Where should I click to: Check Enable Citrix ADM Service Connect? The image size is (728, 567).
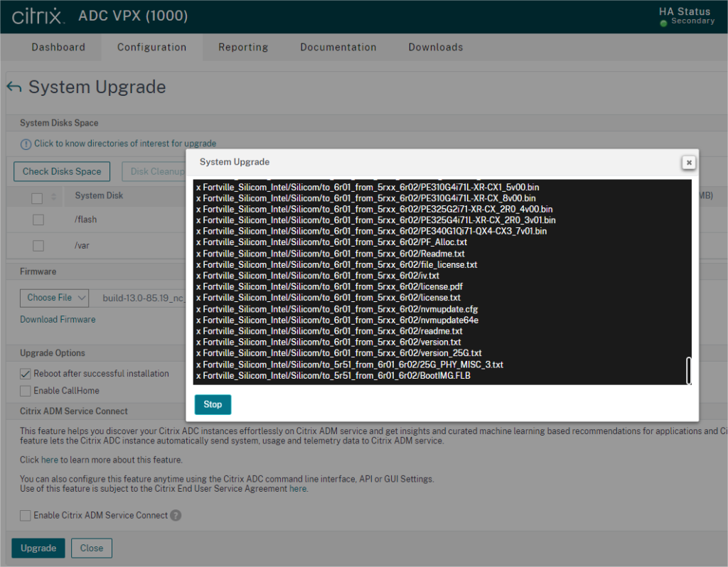tap(25, 516)
